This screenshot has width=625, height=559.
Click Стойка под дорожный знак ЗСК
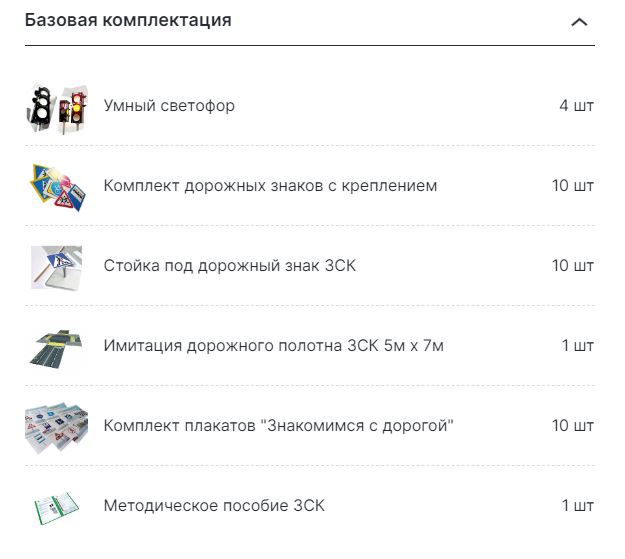click(x=230, y=265)
